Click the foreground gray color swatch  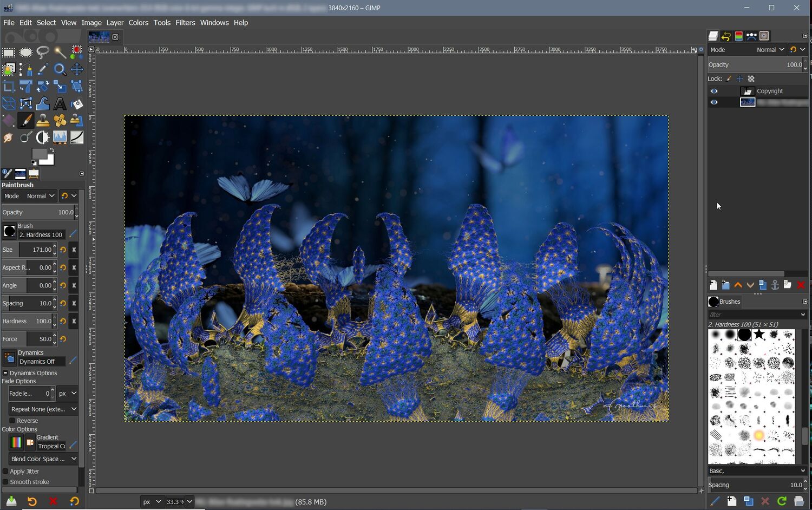[x=39, y=155]
